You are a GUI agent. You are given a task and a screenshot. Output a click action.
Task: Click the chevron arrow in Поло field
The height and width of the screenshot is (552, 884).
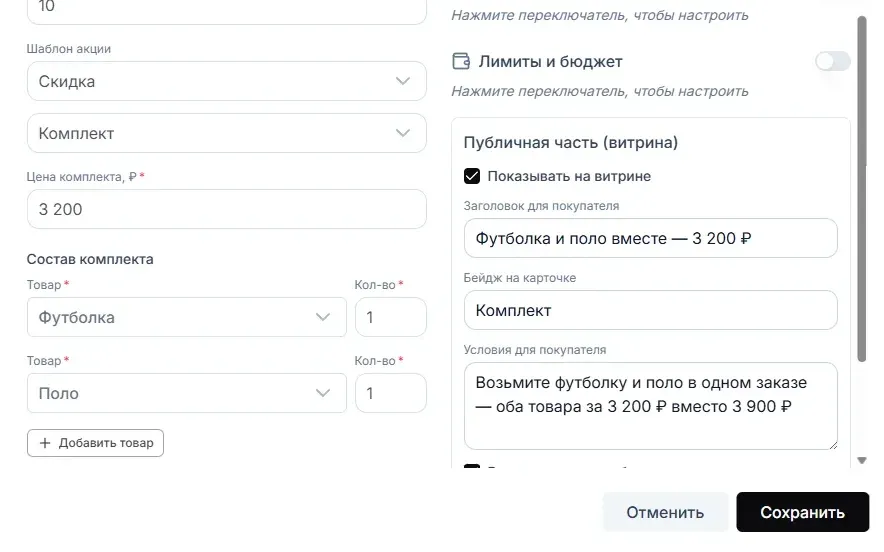pos(322,393)
